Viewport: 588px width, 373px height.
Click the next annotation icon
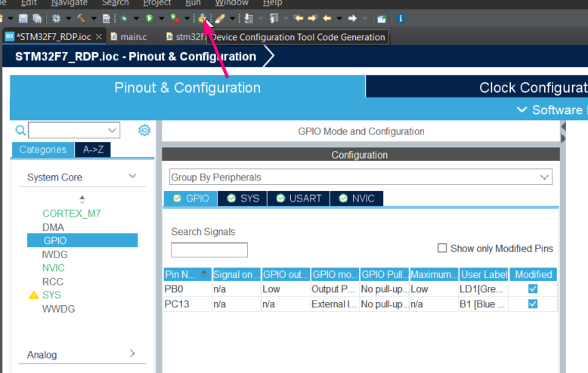tap(249, 18)
